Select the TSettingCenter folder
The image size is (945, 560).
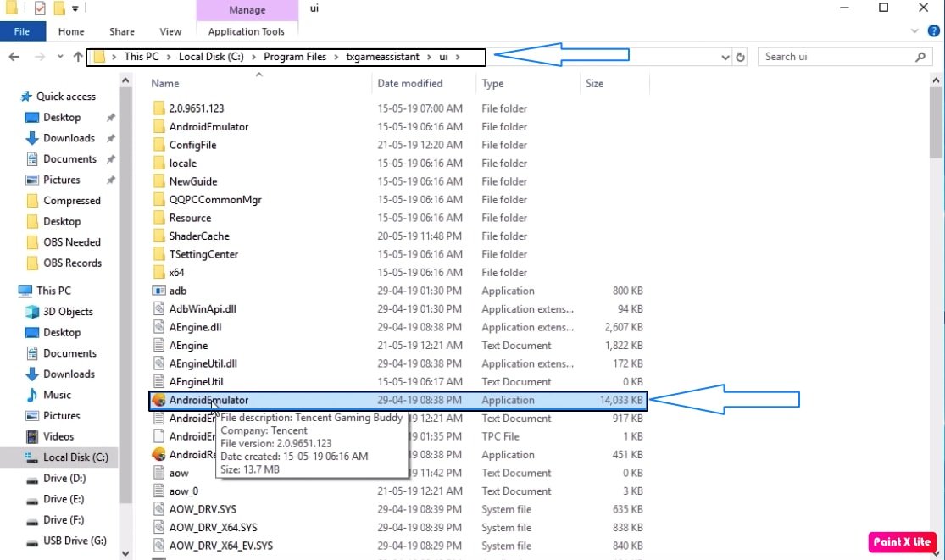point(203,254)
